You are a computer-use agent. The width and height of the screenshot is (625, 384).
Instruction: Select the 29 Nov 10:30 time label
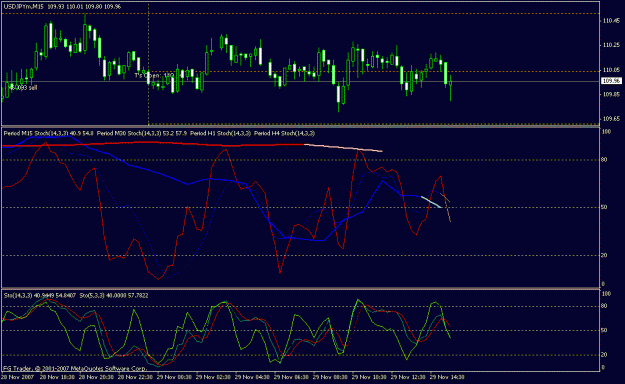369,377
